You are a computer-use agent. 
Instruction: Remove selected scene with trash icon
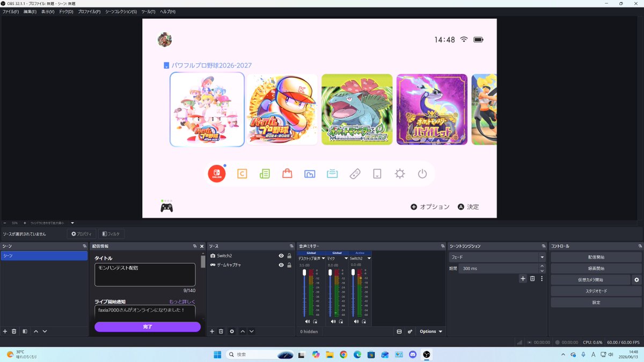tap(14, 331)
